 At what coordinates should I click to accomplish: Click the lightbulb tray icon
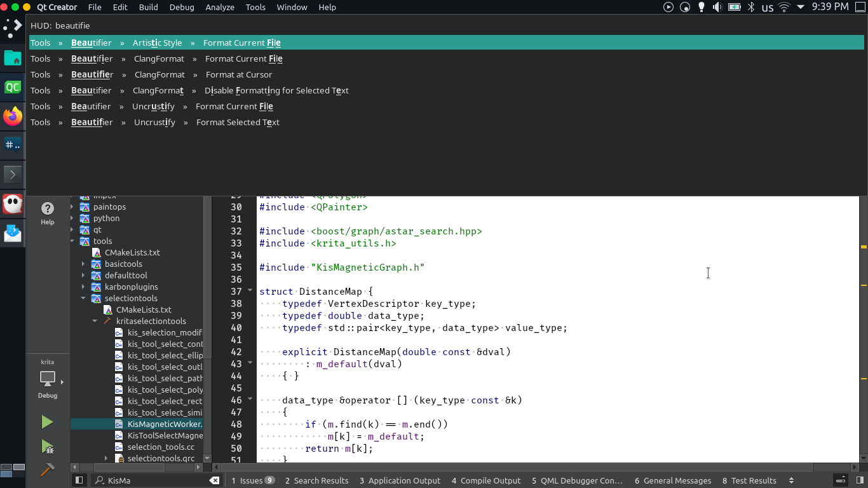coord(702,7)
